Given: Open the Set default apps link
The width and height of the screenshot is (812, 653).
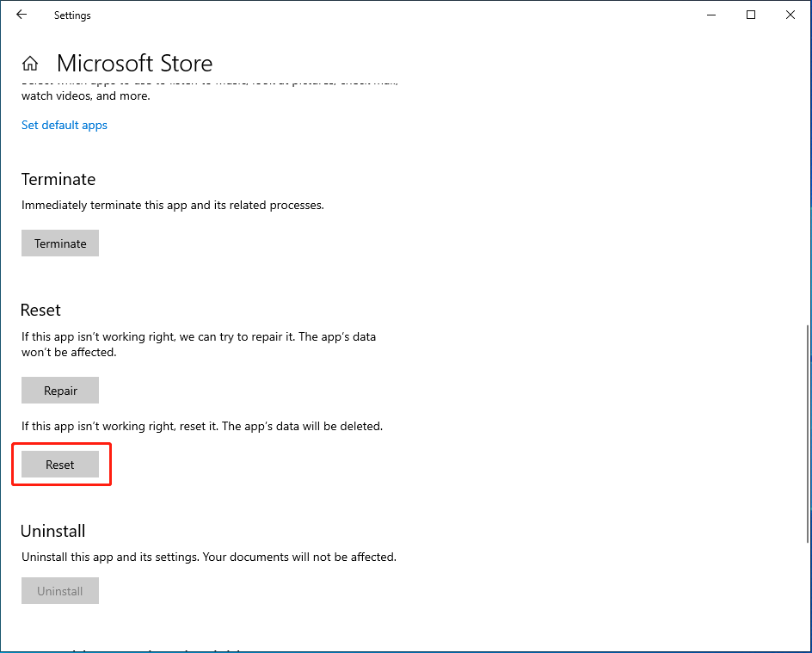Looking at the screenshot, I should 65,125.
